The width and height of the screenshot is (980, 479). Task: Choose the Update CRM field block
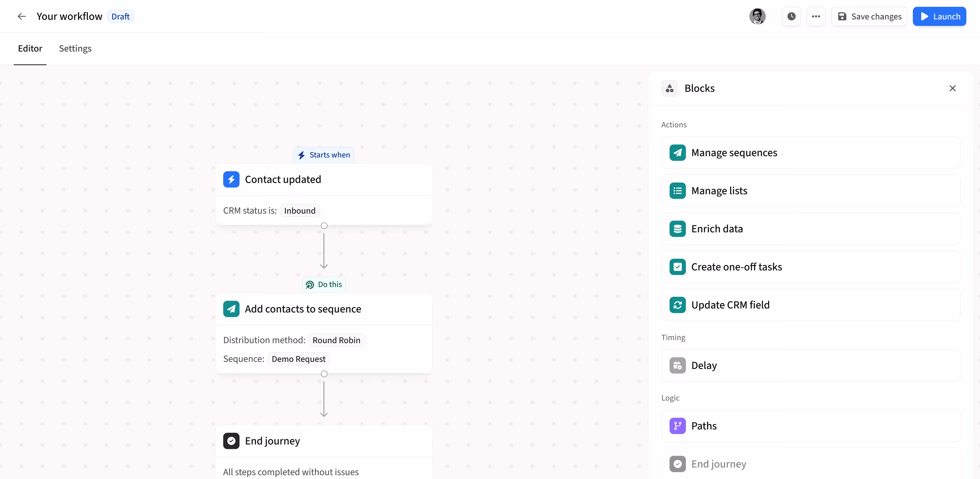[810, 305]
